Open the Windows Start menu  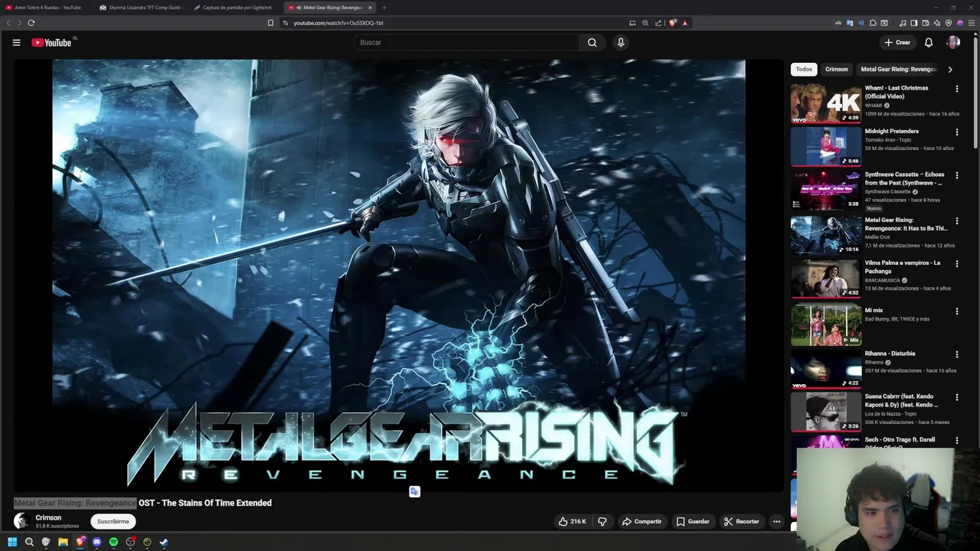12,542
